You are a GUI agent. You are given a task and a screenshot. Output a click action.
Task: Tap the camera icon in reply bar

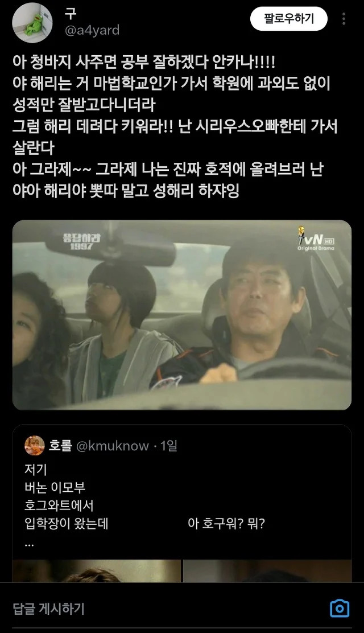coord(340,609)
